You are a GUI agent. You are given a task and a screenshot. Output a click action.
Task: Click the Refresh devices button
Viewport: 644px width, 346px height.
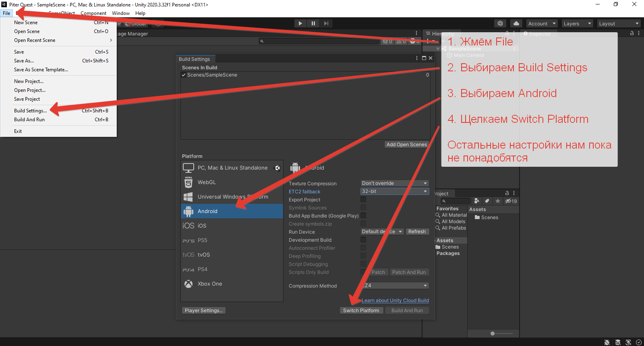(417, 232)
